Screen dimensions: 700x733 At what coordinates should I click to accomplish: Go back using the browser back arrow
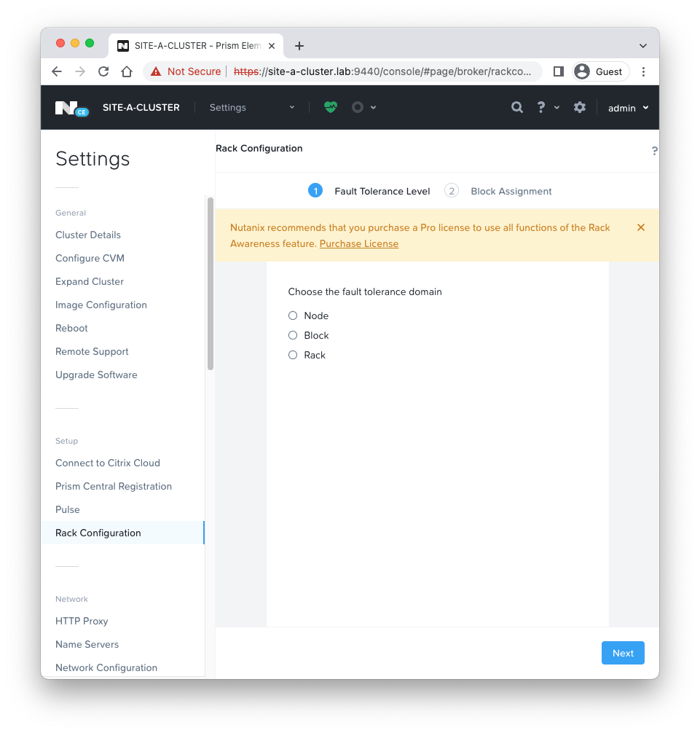(57, 71)
